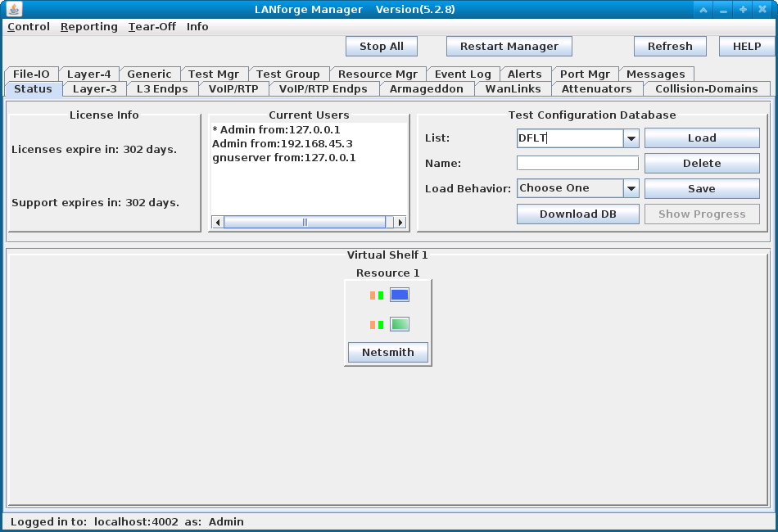Open the Control menu
Viewport: 778px width, 532px height.
(x=29, y=27)
